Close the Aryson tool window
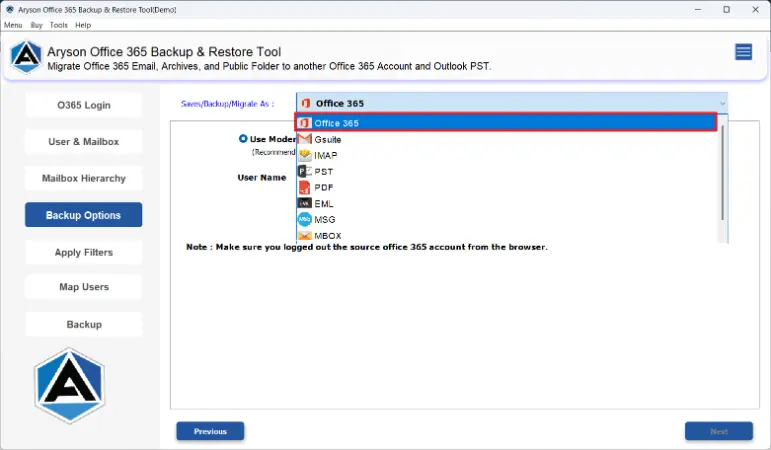Screen dimensions: 771x450 coord(755,9)
